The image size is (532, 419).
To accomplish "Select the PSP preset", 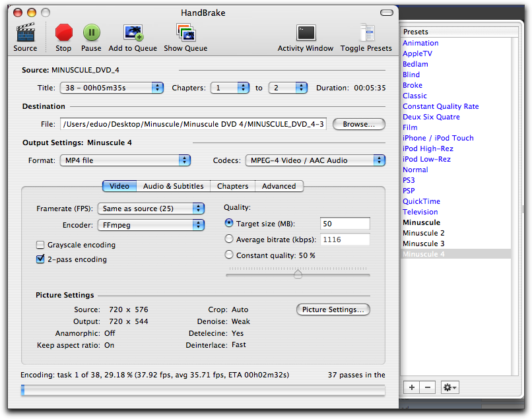I will click(x=455, y=191).
